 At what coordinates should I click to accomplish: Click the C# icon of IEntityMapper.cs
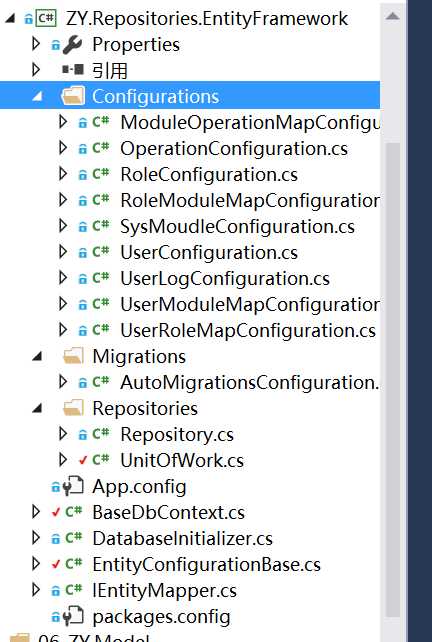(x=74, y=589)
